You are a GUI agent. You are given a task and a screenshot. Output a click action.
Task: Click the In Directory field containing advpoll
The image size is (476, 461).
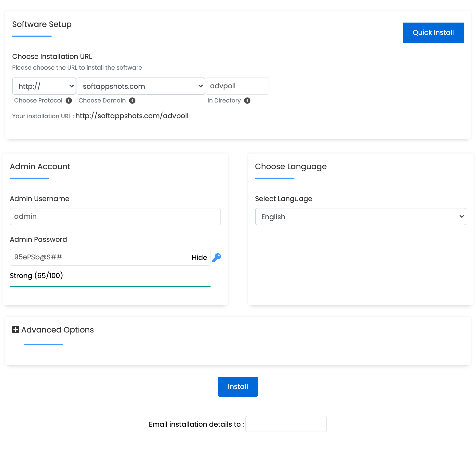click(237, 86)
